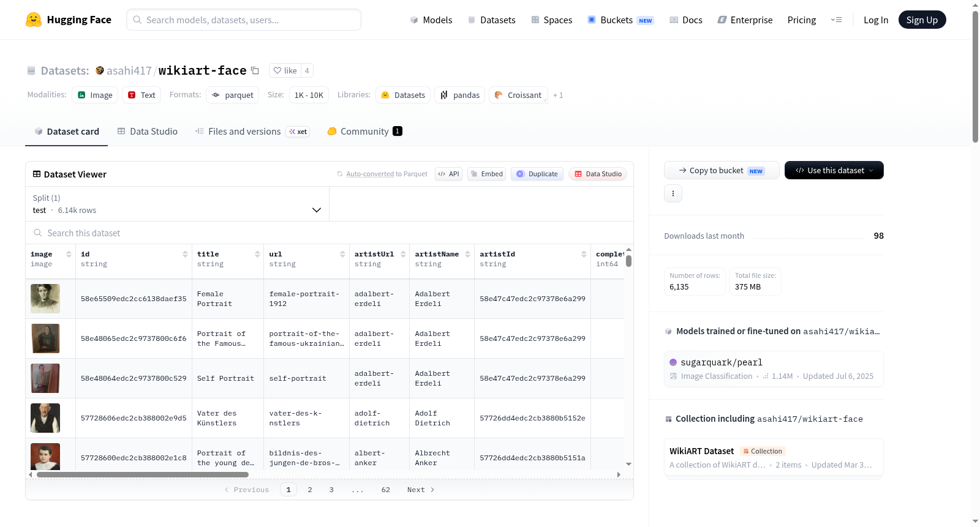Image resolution: width=980 pixels, height=527 pixels.
Task: Open the navigation overflow menu icon
Action: coord(836,20)
